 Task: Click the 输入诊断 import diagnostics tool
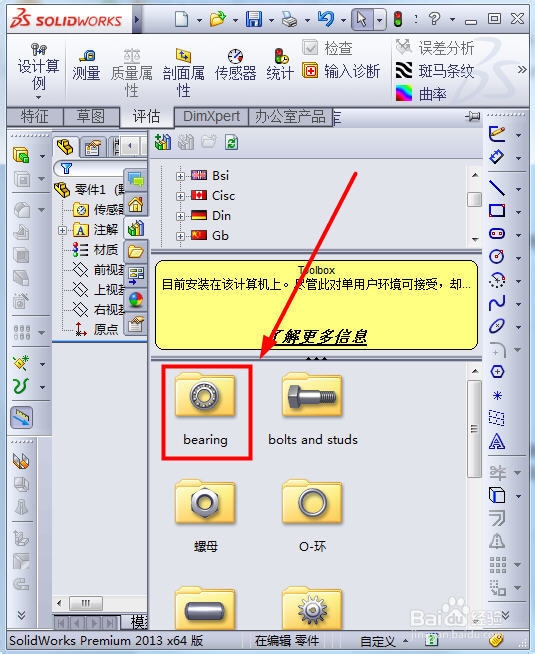click(x=341, y=71)
